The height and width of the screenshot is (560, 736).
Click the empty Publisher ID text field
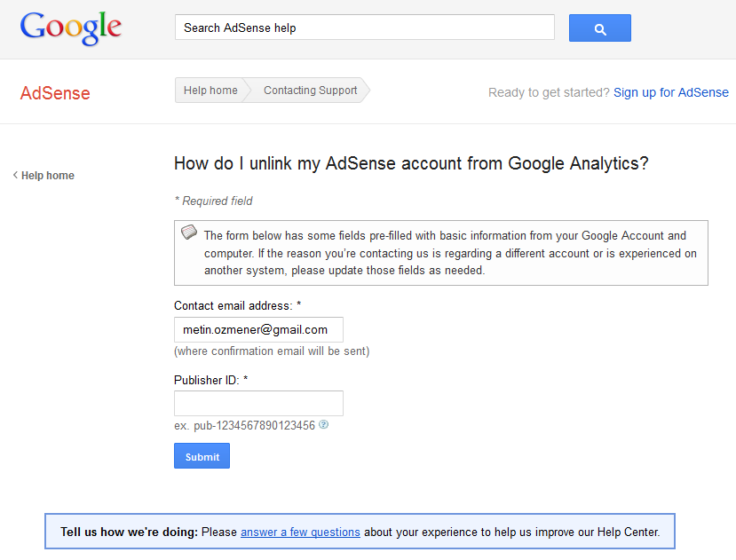[x=258, y=404]
